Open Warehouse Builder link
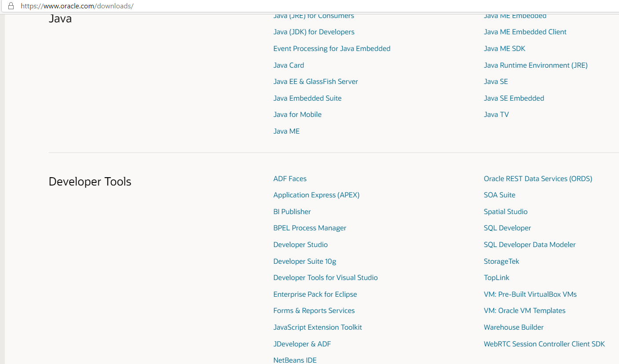Viewport: 619px width, 364px height. tap(513, 328)
